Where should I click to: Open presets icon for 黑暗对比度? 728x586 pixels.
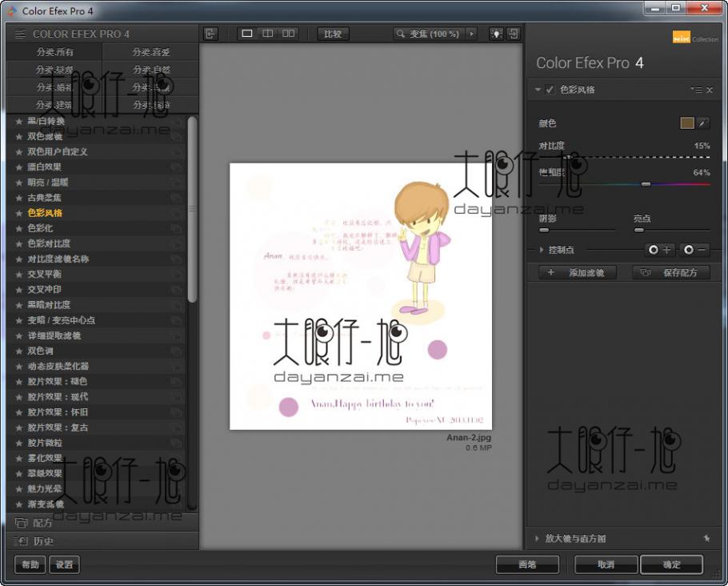click(x=176, y=305)
